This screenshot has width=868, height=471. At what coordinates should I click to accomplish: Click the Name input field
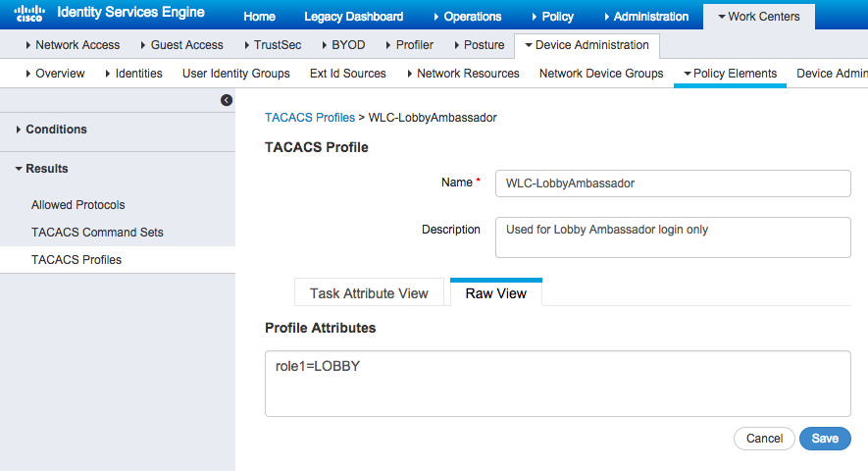pyautogui.click(x=673, y=183)
